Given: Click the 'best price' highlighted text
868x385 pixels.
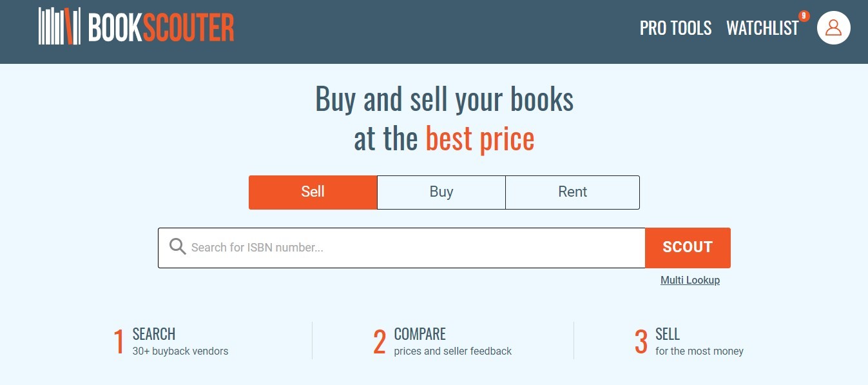Looking at the screenshot, I should pos(479,138).
